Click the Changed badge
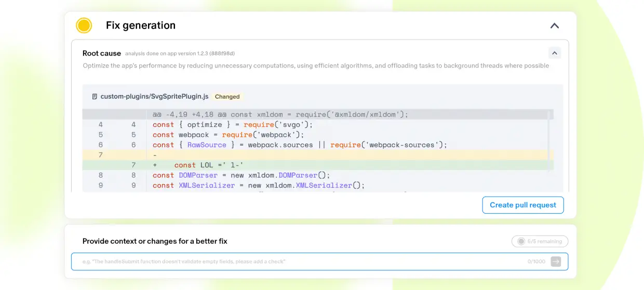 (227, 97)
